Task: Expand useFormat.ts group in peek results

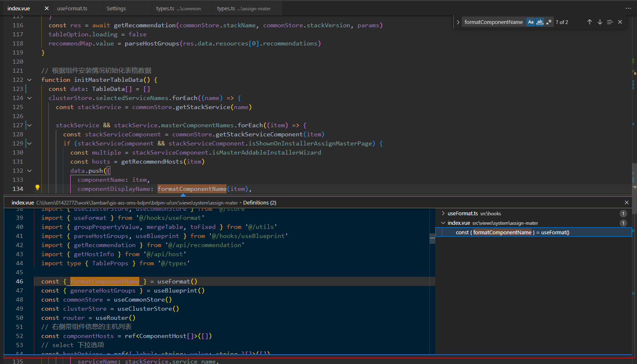Action: [443, 214]
